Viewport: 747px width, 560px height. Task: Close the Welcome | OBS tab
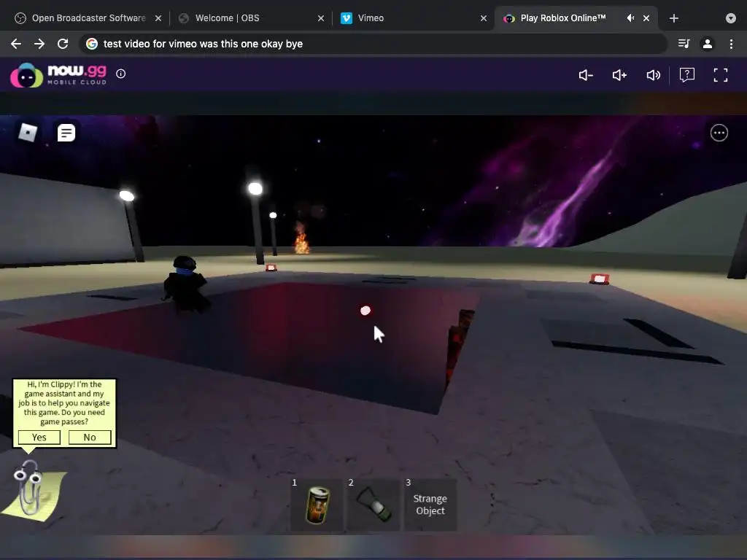click(x=321, y=18)
